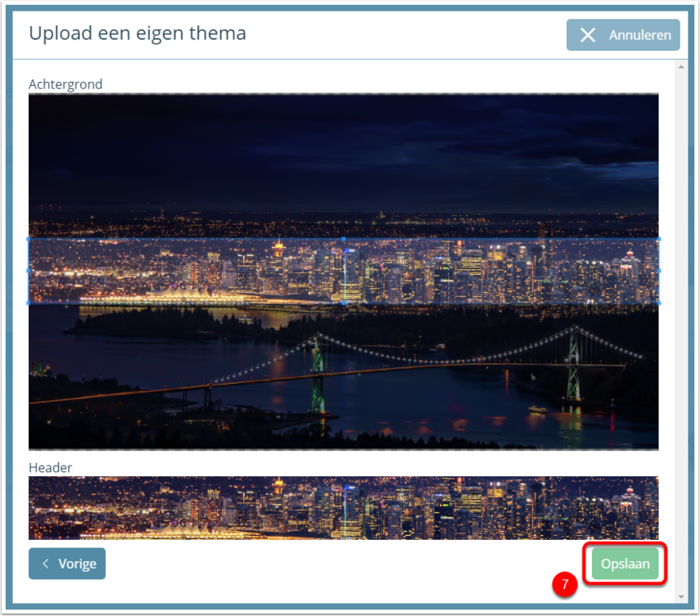Click the scrollbar up arrow
Image resolution: width=700 pixels, height=616 pixels.
tap(681, 67)
